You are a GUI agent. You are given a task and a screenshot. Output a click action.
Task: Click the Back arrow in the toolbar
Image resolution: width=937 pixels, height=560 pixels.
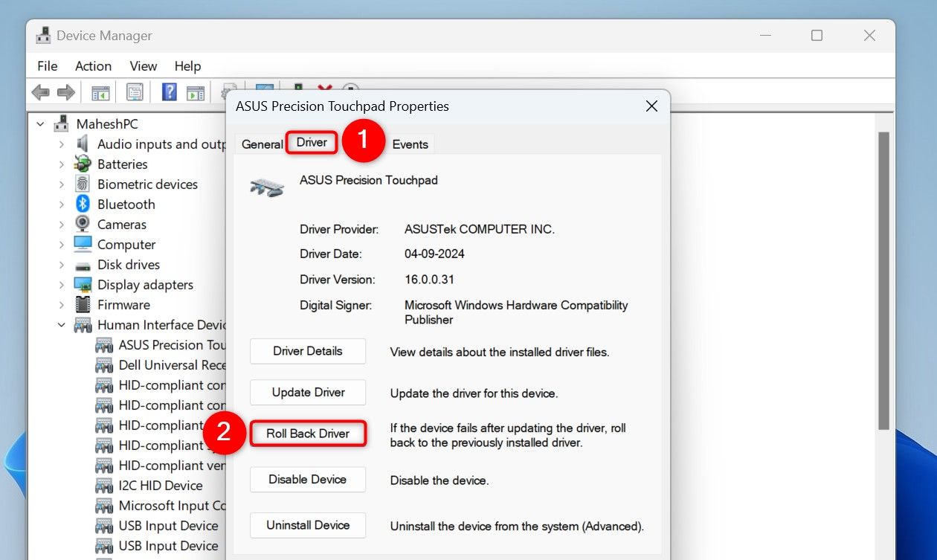[x=40, y=92]
